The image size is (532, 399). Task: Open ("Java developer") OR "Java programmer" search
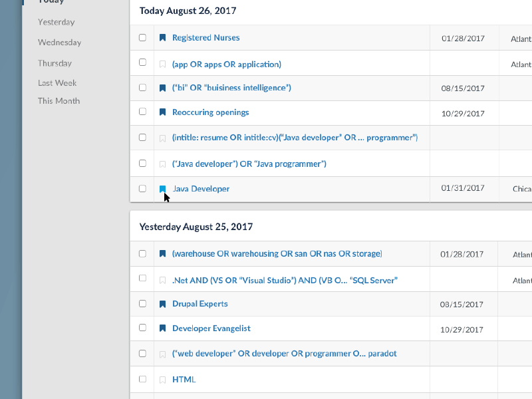click(249, 164)
